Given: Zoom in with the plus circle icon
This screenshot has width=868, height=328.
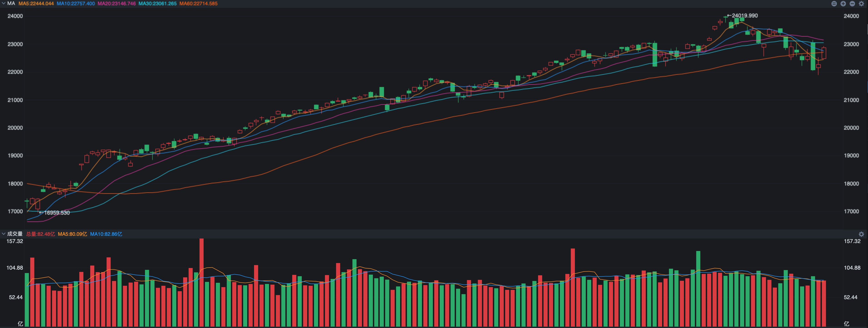Looking at the screenshot, I should pyautogui.click(x=843, y=4).
